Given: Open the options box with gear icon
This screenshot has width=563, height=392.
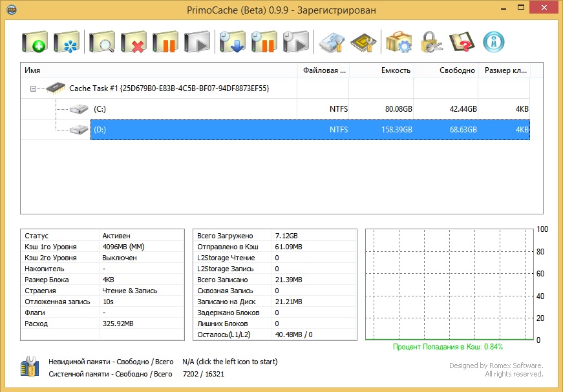Looking at the screenshot, I should (399, 42).
